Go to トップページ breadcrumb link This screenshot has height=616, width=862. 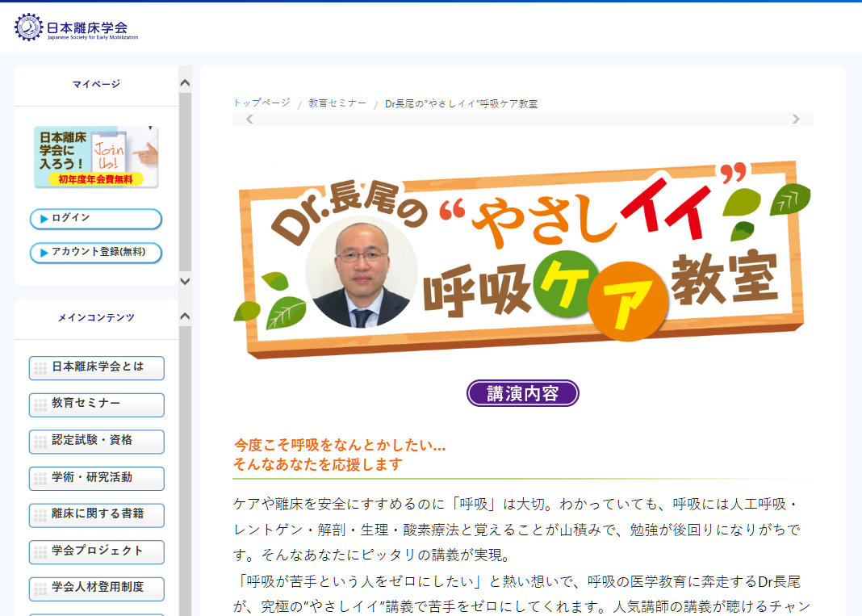pyautogui.click(x=262, y=103)
